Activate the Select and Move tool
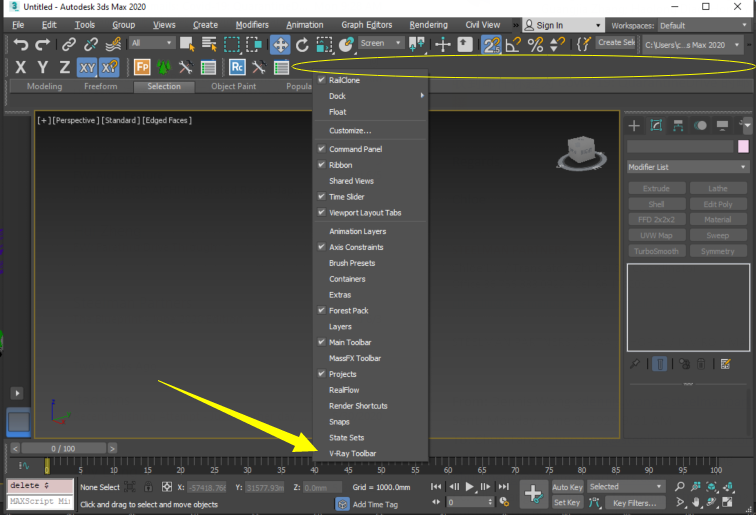This screenshot has height=515, width=756. tap(280, 44)
